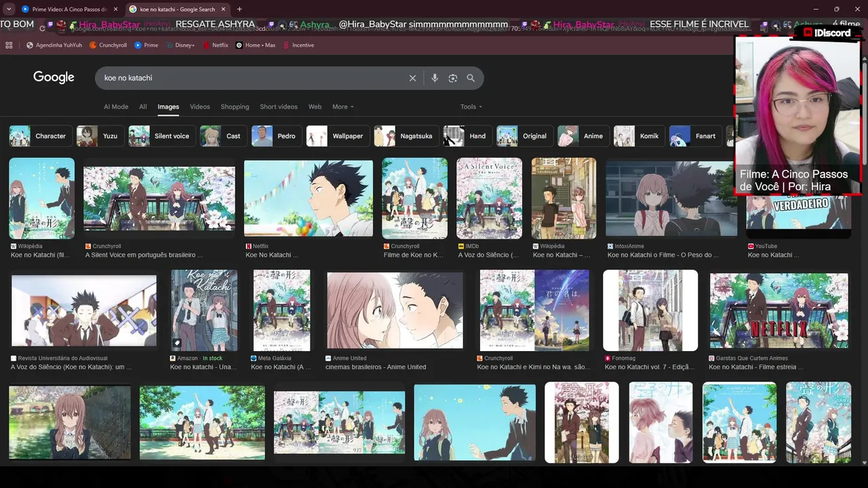Switch to the Videos results tab
This screenshot has height=488, width=868.
200,107
